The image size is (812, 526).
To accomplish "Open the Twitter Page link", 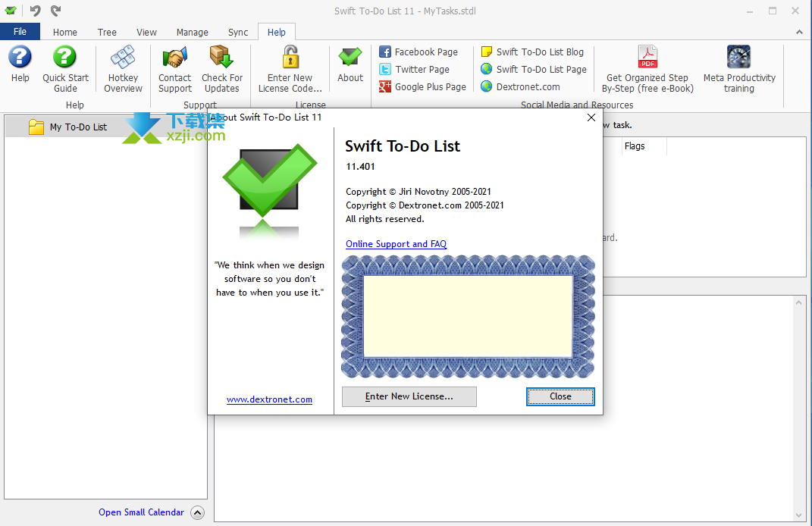I will [414, 70].
